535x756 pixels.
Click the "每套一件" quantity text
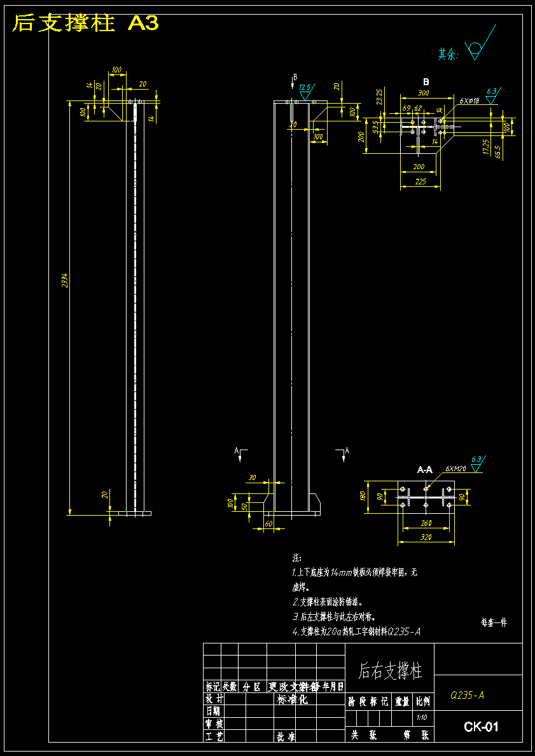pyautogui.click(x=494, y=622)
